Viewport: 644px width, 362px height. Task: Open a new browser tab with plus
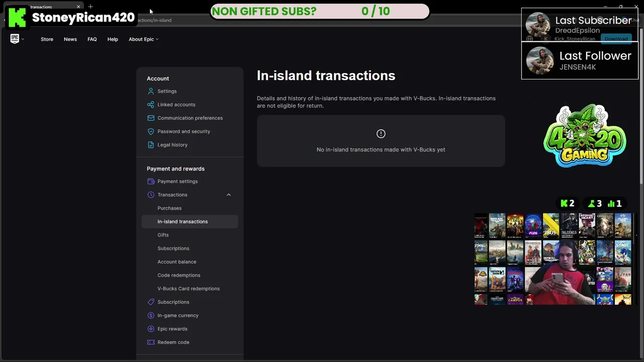tap(91, 7)
